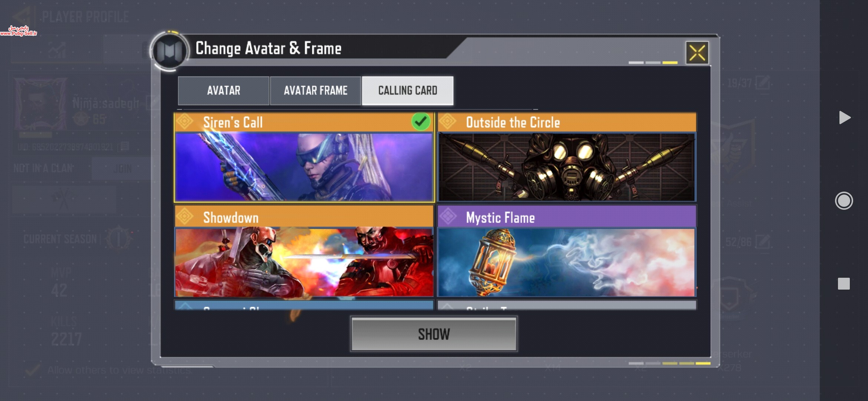868x401 pixels.
Task: Pick the Showdown calling card artwork
Action: point(304,262)
